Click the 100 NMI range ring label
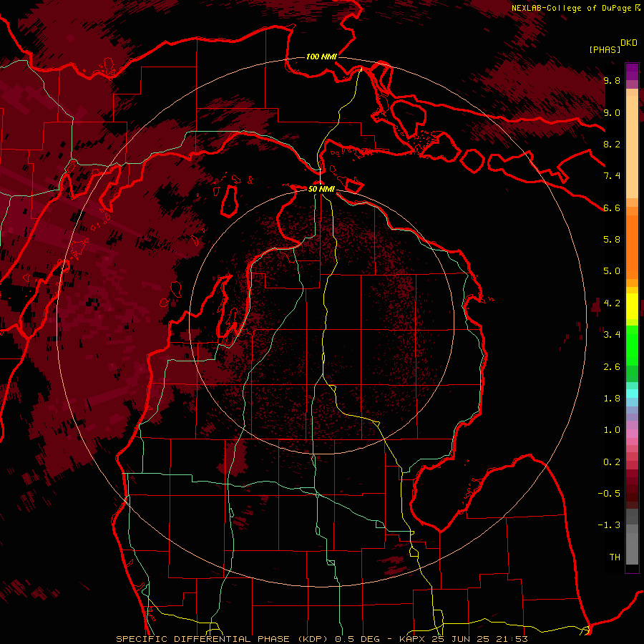 [321, 57]
